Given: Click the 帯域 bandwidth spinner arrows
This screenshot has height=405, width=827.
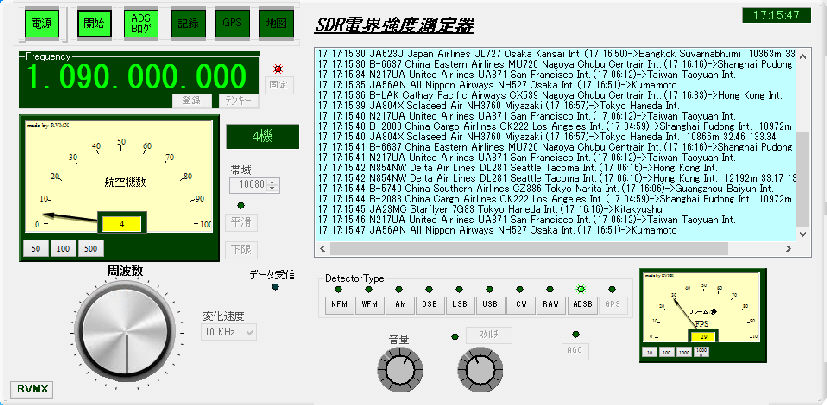Looking at the screenshot, I should 272,186.
